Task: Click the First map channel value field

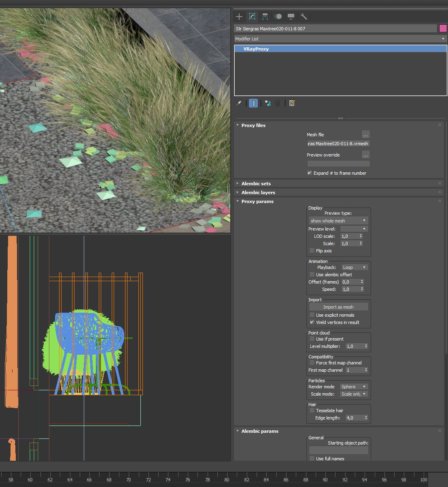Action: point(355,370)
